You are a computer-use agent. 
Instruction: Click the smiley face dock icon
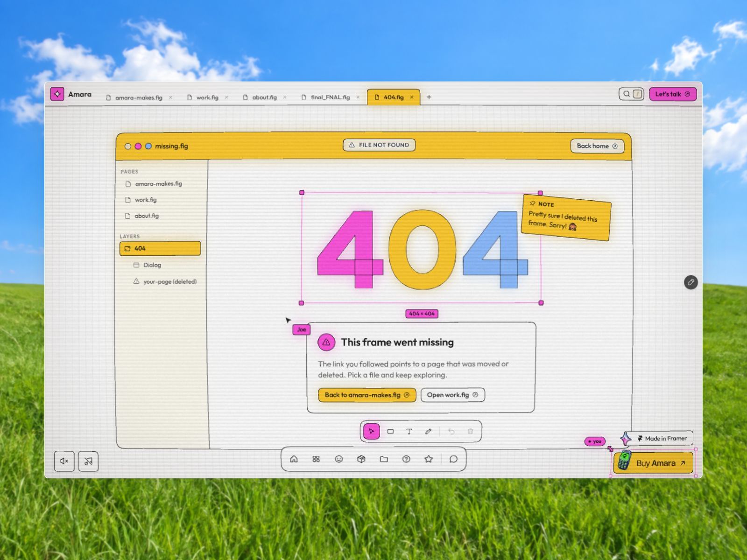339,459
